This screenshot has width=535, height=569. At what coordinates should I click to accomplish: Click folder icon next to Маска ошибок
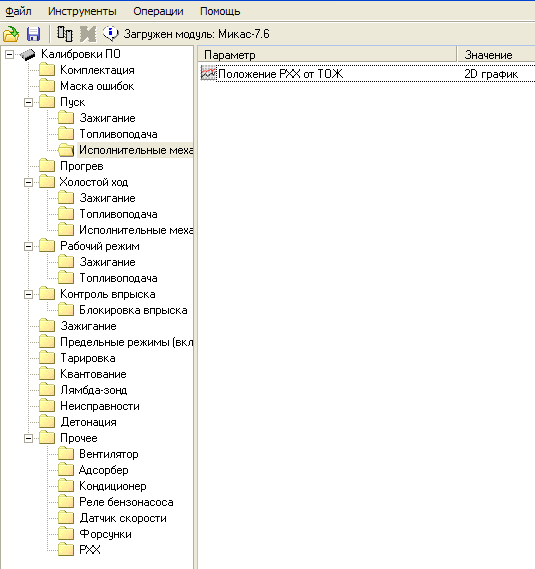[47, 86]
